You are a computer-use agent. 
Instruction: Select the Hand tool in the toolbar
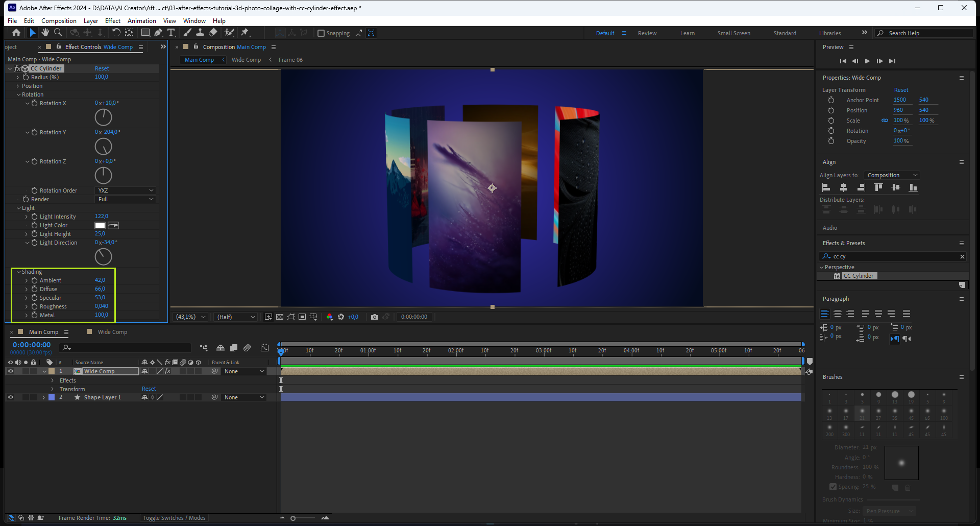pyautogui.click(x=45, y=33)
